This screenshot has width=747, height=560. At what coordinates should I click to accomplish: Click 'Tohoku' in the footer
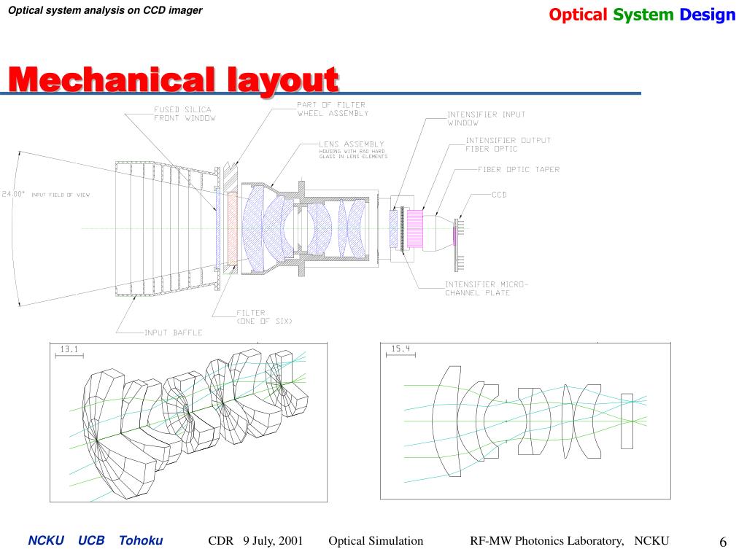141,540
